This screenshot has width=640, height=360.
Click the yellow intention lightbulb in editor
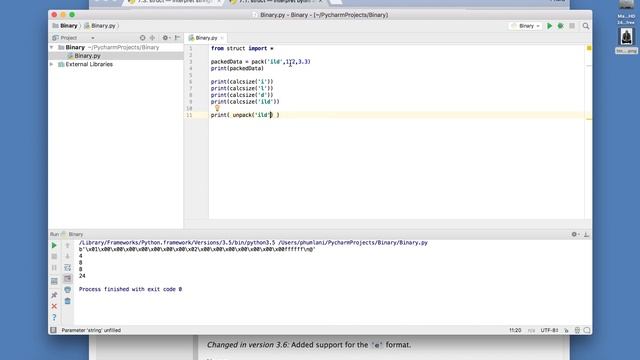pos(217,108)
